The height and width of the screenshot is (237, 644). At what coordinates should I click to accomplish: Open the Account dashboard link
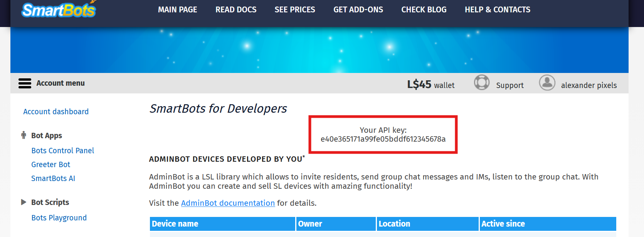tap(56, 112)
